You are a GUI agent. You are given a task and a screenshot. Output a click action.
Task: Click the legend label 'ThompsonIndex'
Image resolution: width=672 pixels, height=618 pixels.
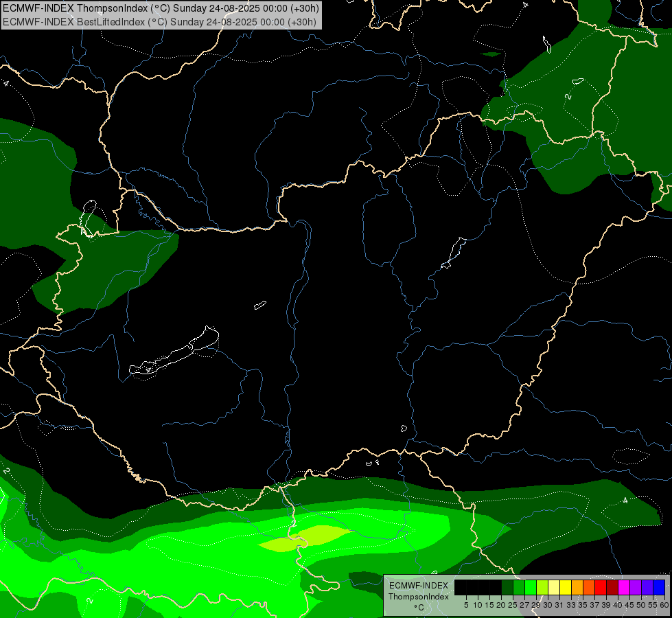[x=418, y=597]
